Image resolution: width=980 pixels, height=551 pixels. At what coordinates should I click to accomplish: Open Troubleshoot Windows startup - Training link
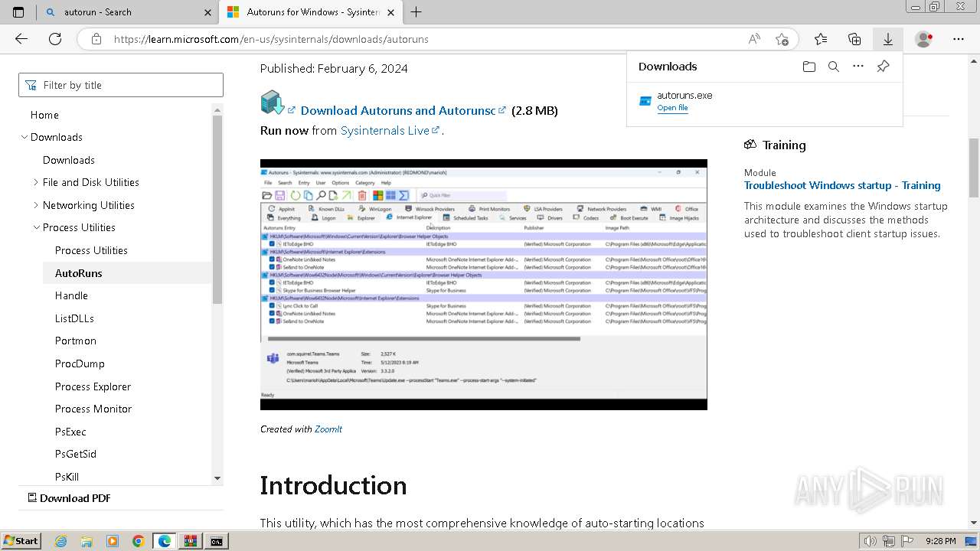(842, 185)
